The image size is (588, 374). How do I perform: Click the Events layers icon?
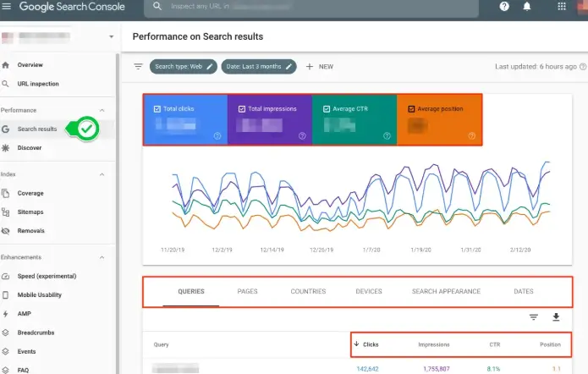5,351
